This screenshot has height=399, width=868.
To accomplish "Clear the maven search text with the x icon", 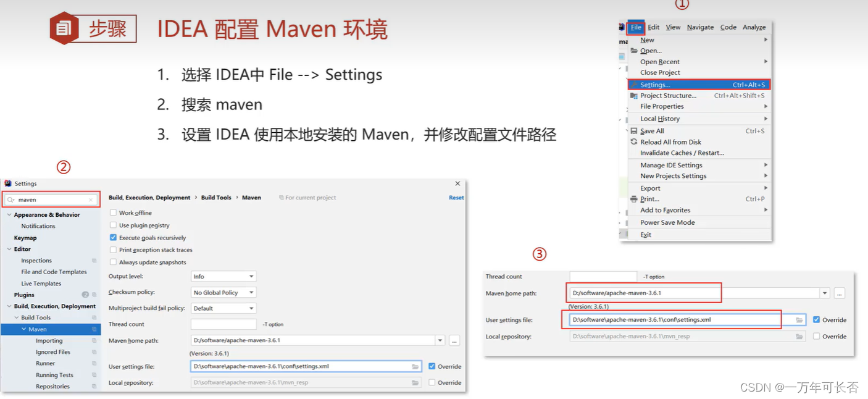I will pos(91,200).
